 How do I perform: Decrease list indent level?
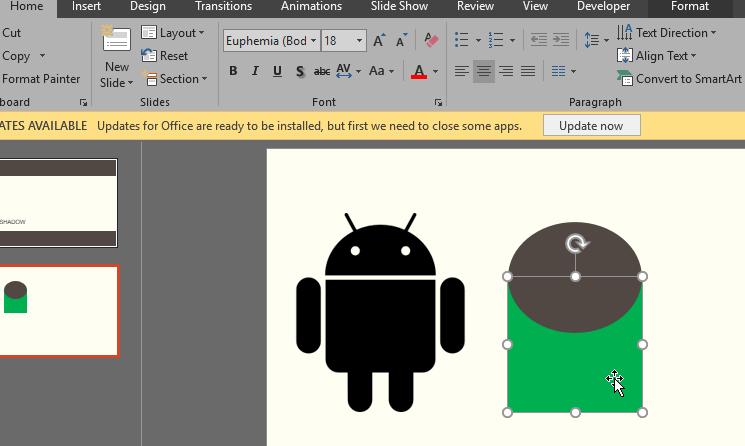[x=538, y=40]
